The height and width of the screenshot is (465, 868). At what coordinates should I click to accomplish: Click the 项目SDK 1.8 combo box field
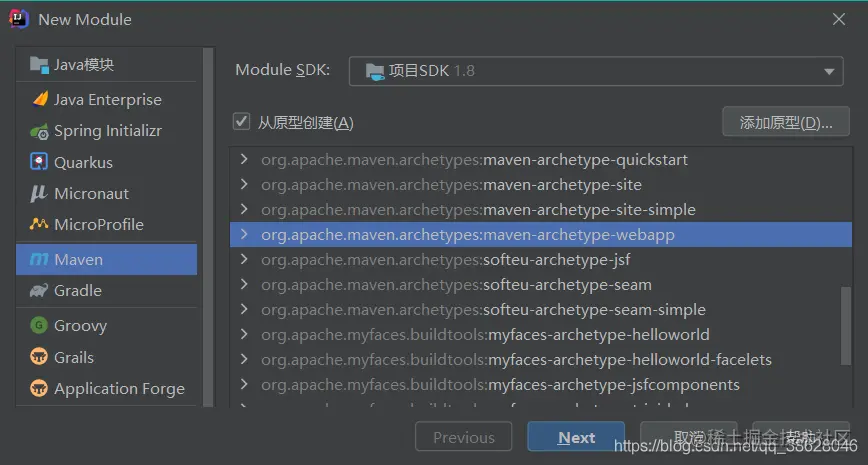596,71
